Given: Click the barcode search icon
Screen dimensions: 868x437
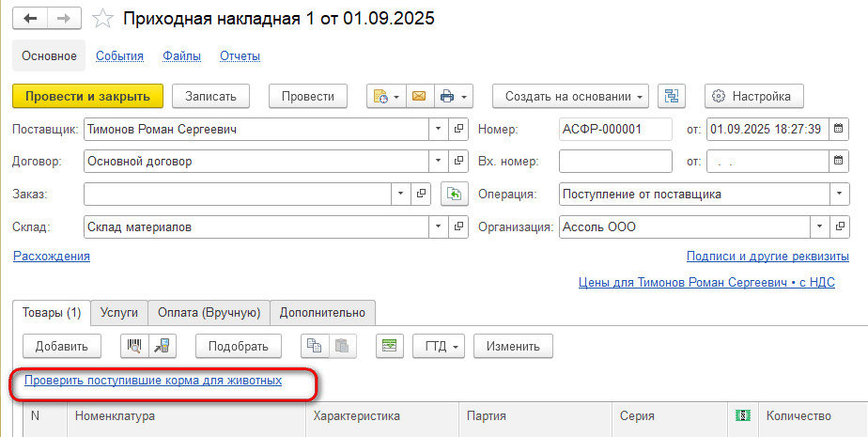Looking at the screenshot, I should point(134,346).
